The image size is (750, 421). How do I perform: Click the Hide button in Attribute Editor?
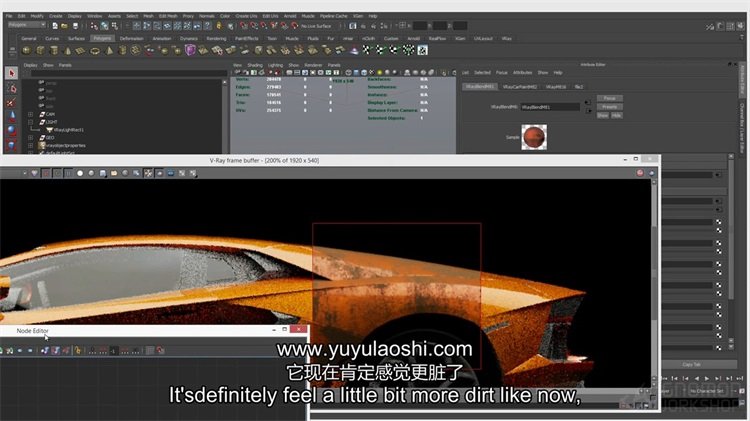[x=617, y=116]
